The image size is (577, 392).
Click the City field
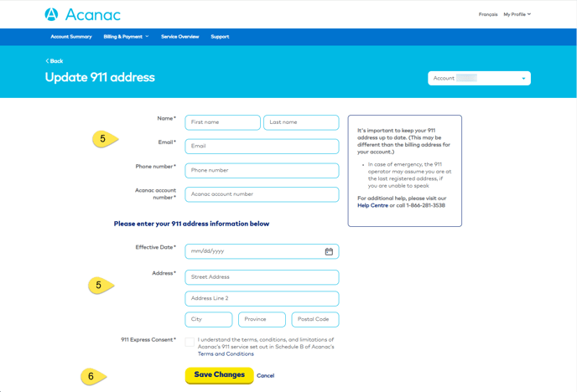point(209,319)
